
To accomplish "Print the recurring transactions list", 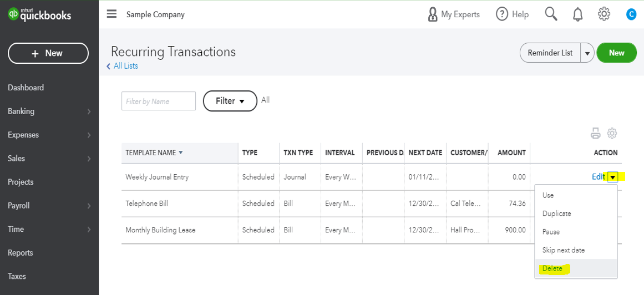I will [x=596, y=133].
